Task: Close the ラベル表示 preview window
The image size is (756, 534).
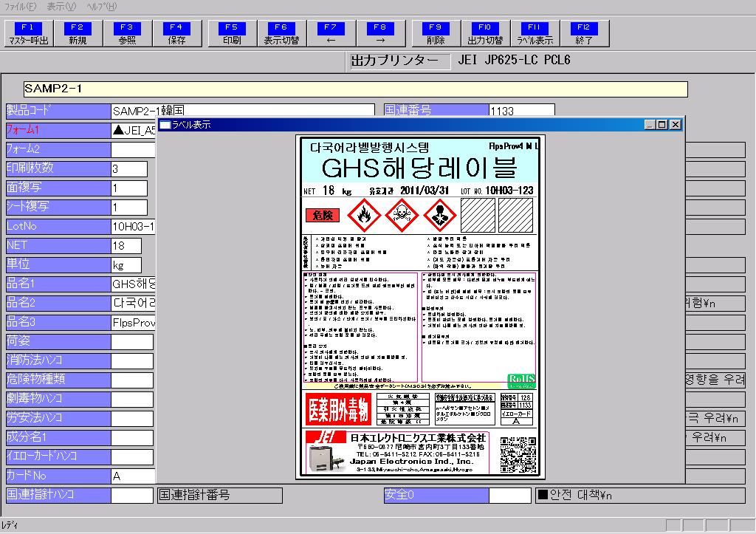Action: [676, 125]
